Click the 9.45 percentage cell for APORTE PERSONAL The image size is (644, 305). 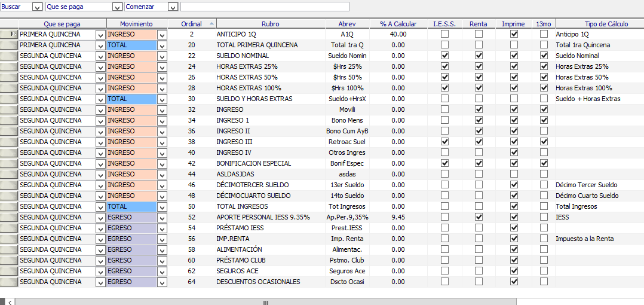tap(398, 218)
